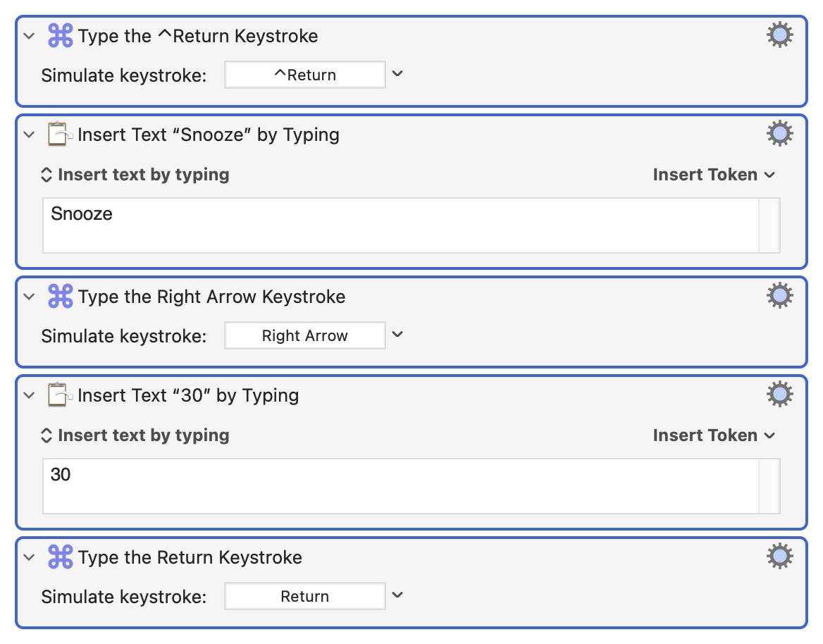Collapse the Insert Text "Snooze" action
823x644 pixels.
click(30, 135)
